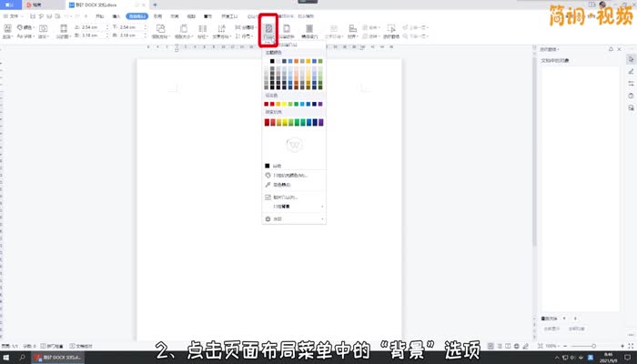The image size is (637, 364).
Task: Open Page Border (页面边框) settings in ribbon
Action: tap(289, 33)
